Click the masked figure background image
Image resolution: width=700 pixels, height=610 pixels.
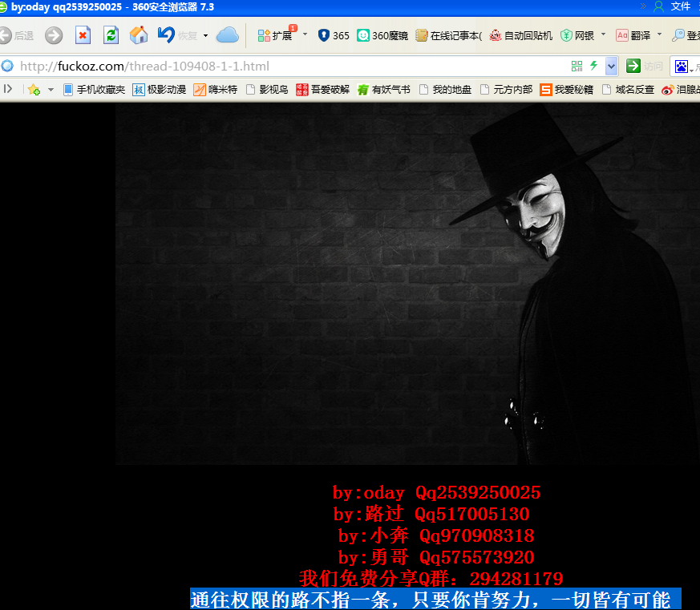[407, 285]
